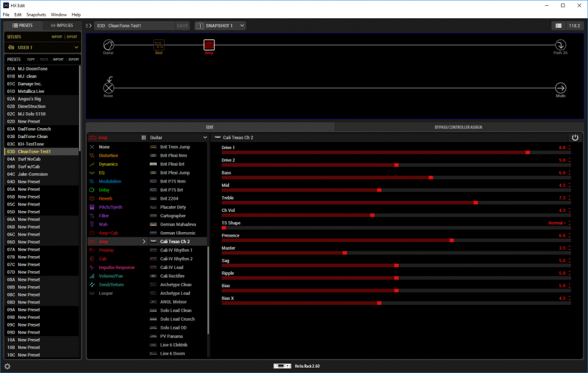Select preset 04C Jake-Corrosion
Viewport: 588px width, 373px height.
click(x=42, y=174)
